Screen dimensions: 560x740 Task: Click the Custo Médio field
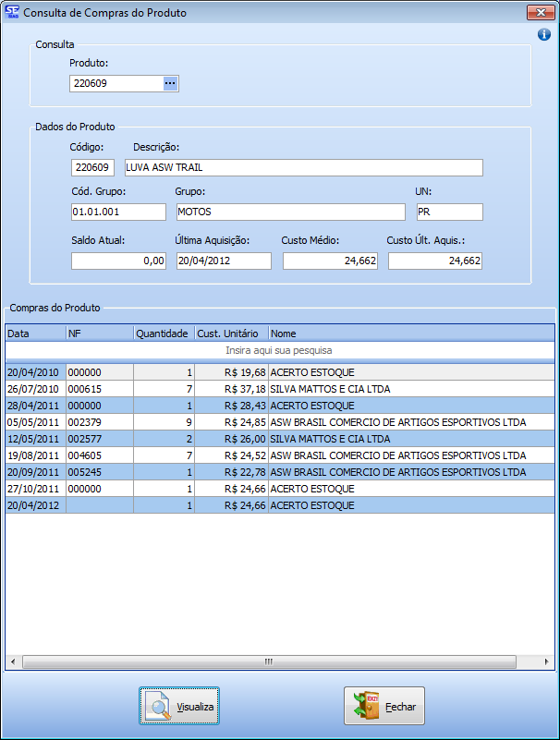[x=331, y=261]
